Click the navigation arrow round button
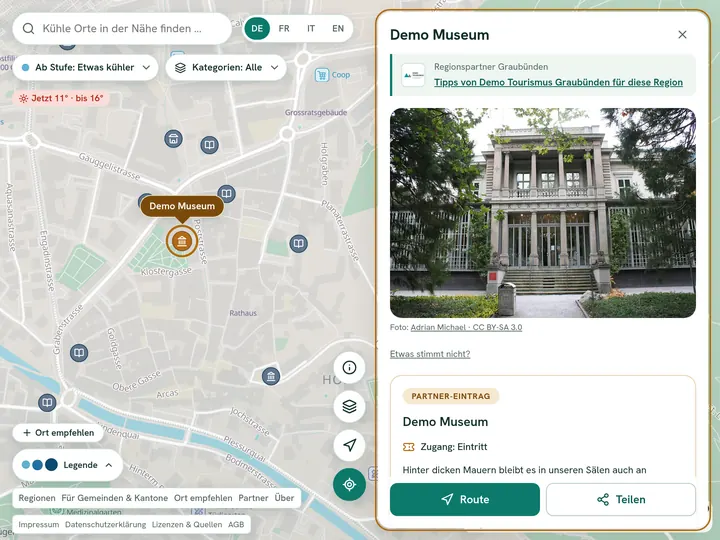This screenshot has width=720, height=540. (x=349, y=445)
